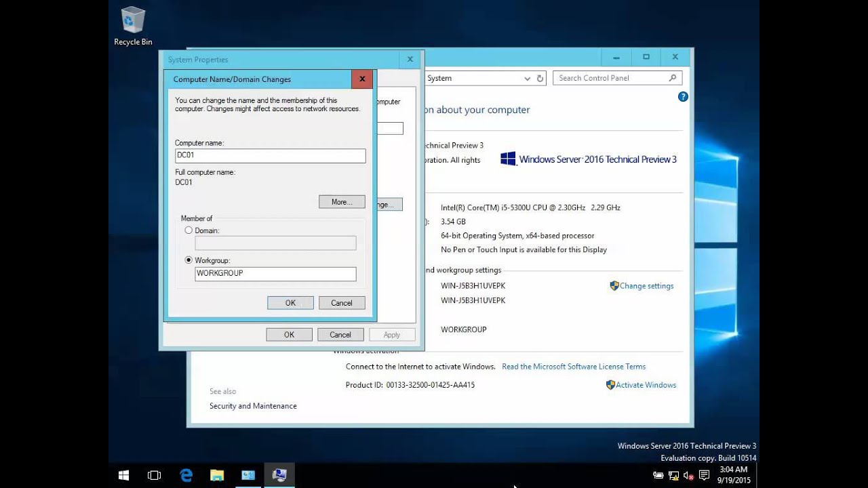This screenshot has width=868, height=488.
Task: Select the Workgroup radio button
Action: pos(189,260)
